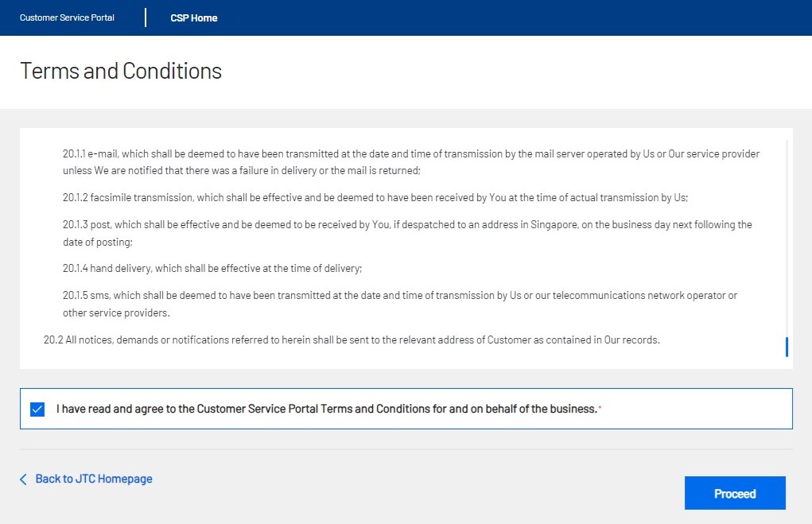Click clause 20.1.5 sms paragraph
The height and width of the screenshot is (524, 812).
pos(400,304)
